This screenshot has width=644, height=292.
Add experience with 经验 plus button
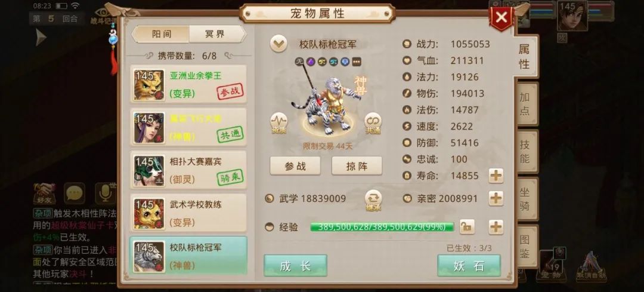(496, 226)
